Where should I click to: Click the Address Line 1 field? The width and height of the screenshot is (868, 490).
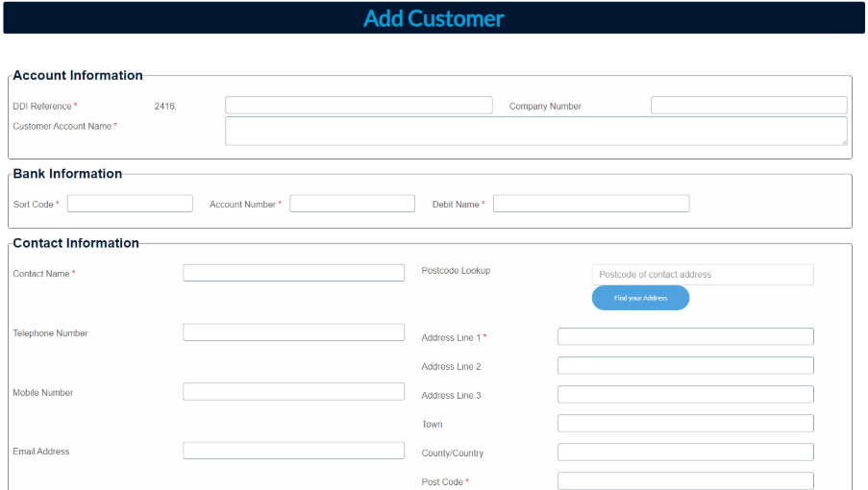(685, 336)
